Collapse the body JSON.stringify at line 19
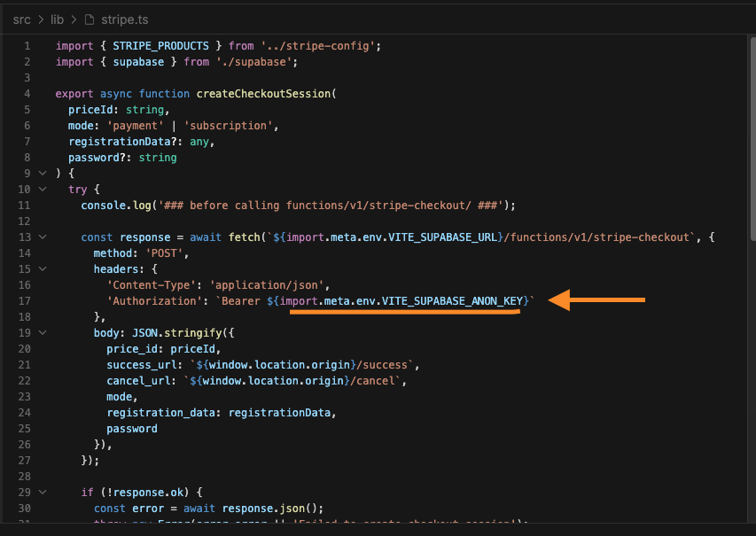 pos(43,332)
